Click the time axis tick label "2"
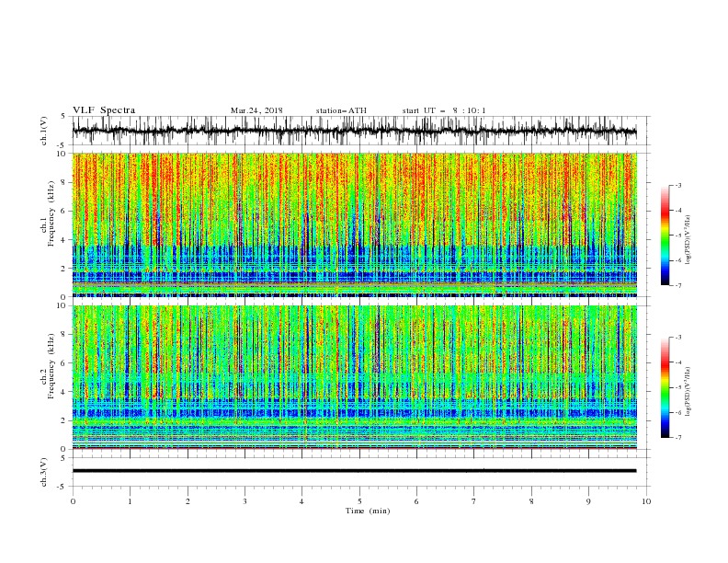 tap(188, 501)
